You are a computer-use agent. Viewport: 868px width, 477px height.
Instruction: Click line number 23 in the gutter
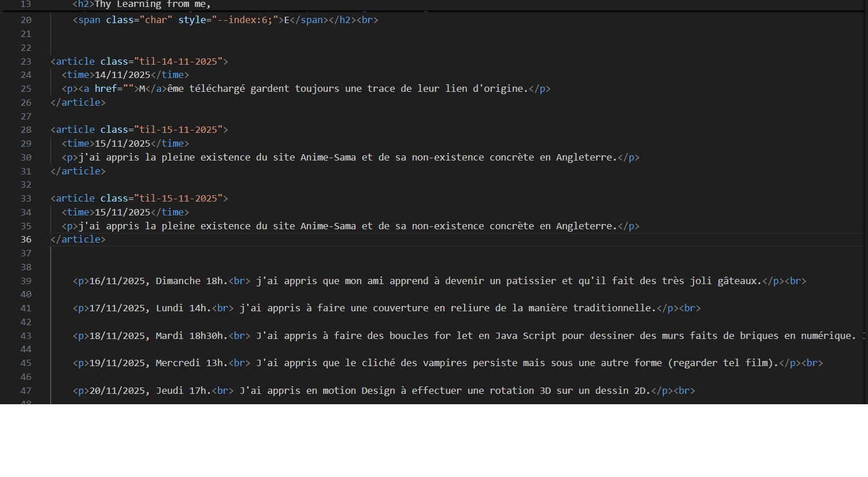tap(26, 61)
